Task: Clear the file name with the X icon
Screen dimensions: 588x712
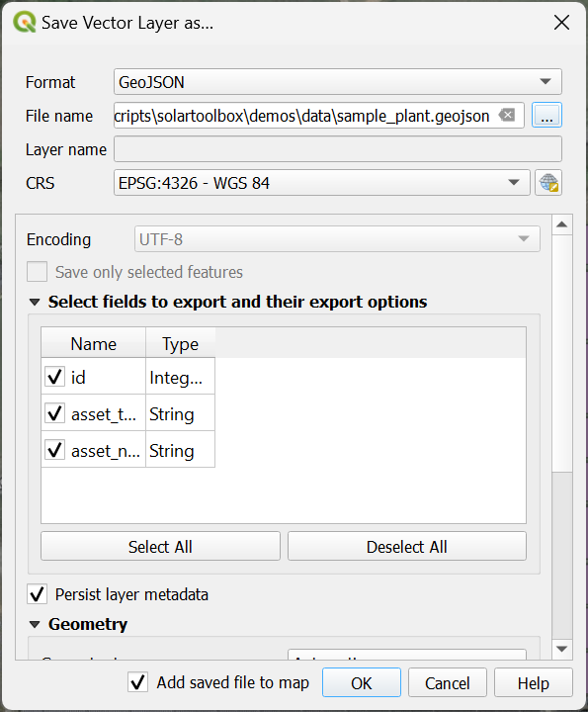Action: click(507, 116)
